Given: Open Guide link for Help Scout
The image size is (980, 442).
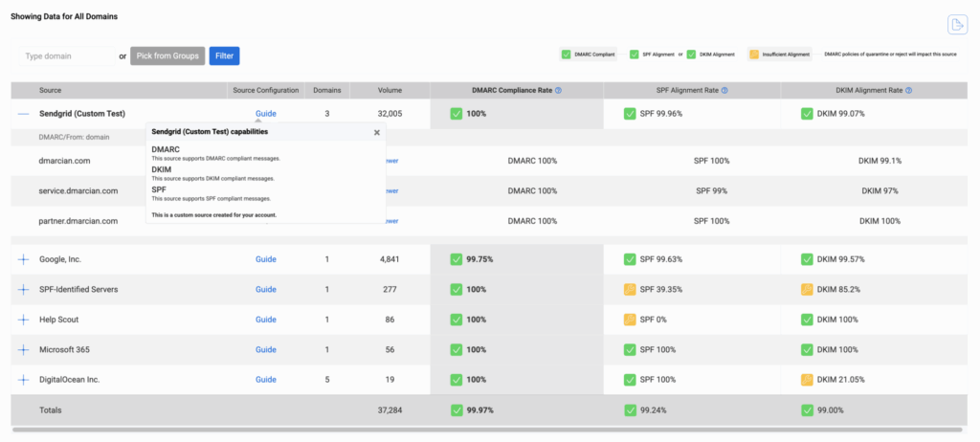Looking at the screenshot, I should [266, 320].
